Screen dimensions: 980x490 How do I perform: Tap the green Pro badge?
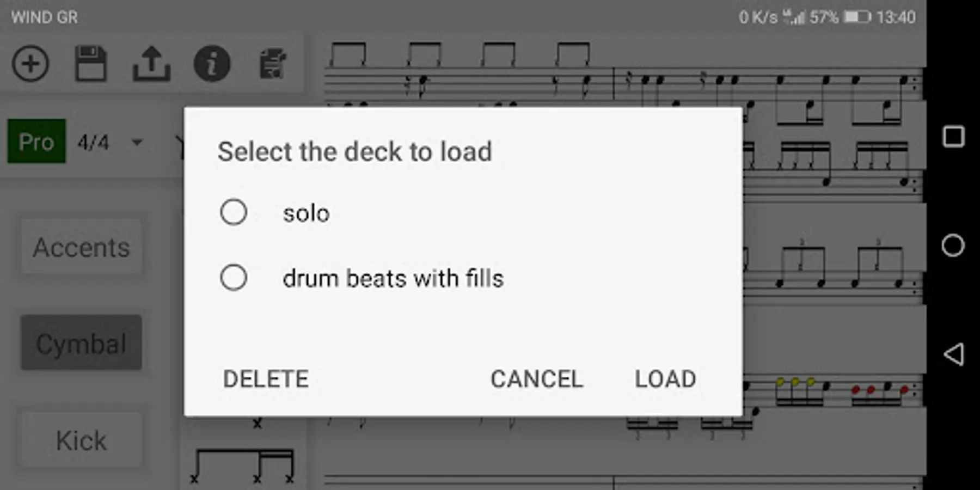36,142
